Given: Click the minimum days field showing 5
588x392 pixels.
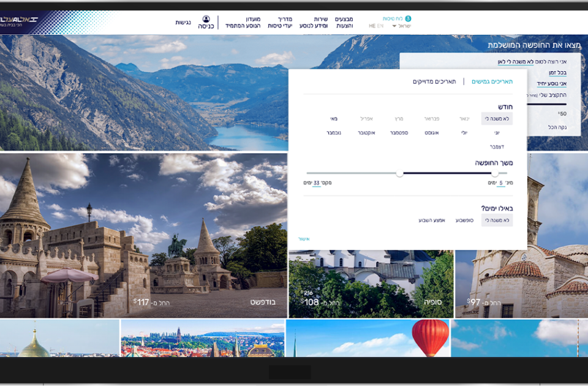Looking at the screenshot, I should point(501,183).
